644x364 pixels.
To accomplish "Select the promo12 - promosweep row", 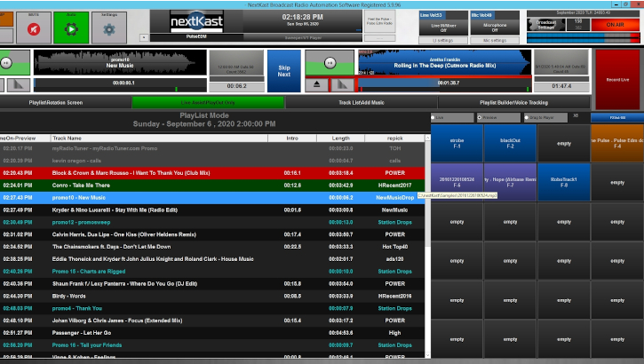I will coord(212,223).
